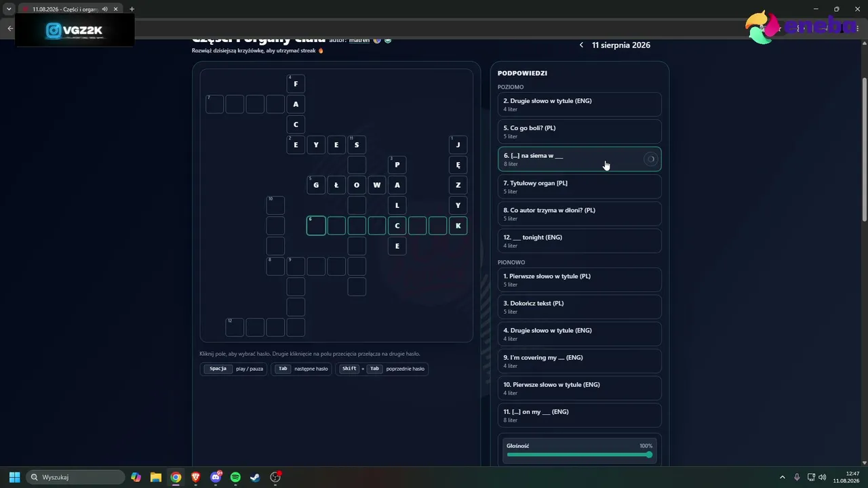Open author matren's profile link
The width and height of the screenshot is (868, 488).
359,41
